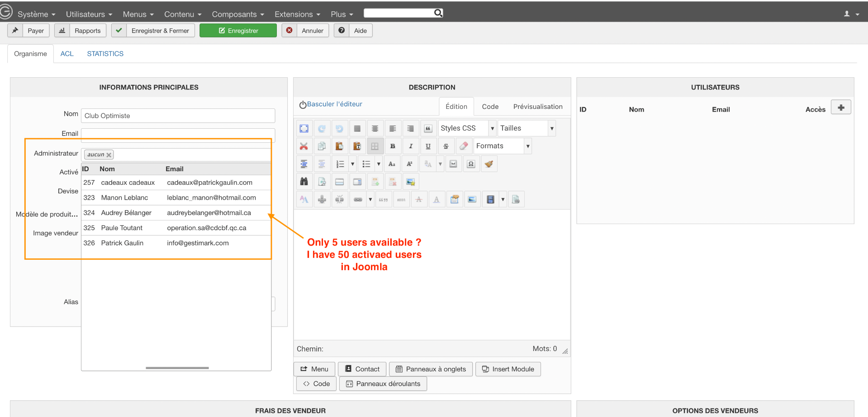Add a user with plus button

point(841,108)
